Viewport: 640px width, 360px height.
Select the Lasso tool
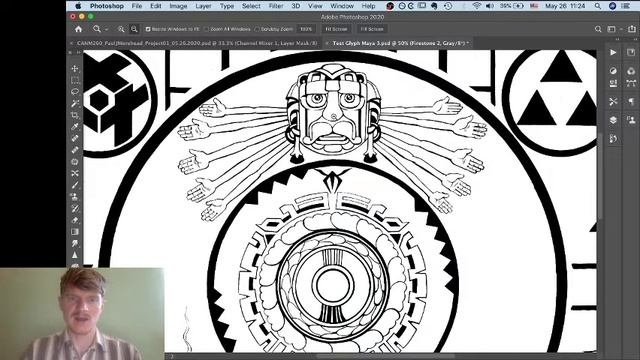(75, 91)
